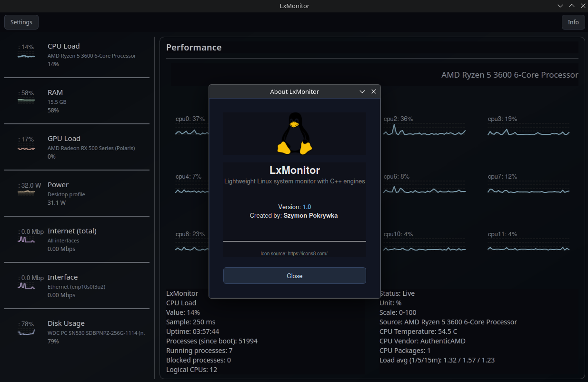Click the GPU Load mini sparkline graph

pos(26,148)
